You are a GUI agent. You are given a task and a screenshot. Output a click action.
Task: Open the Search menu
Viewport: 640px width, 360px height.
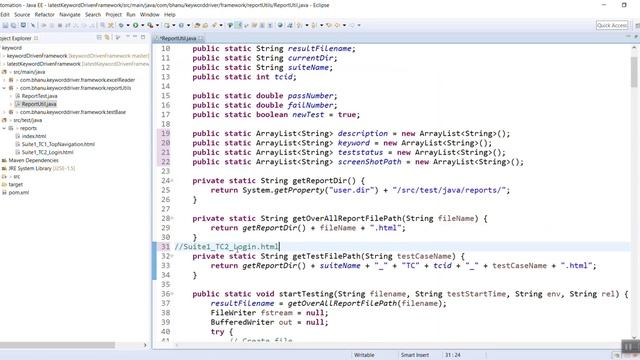(93, 14)
